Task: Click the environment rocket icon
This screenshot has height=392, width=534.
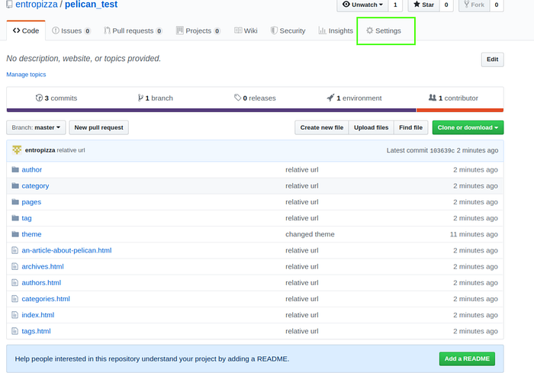Action: click(330, 98)
